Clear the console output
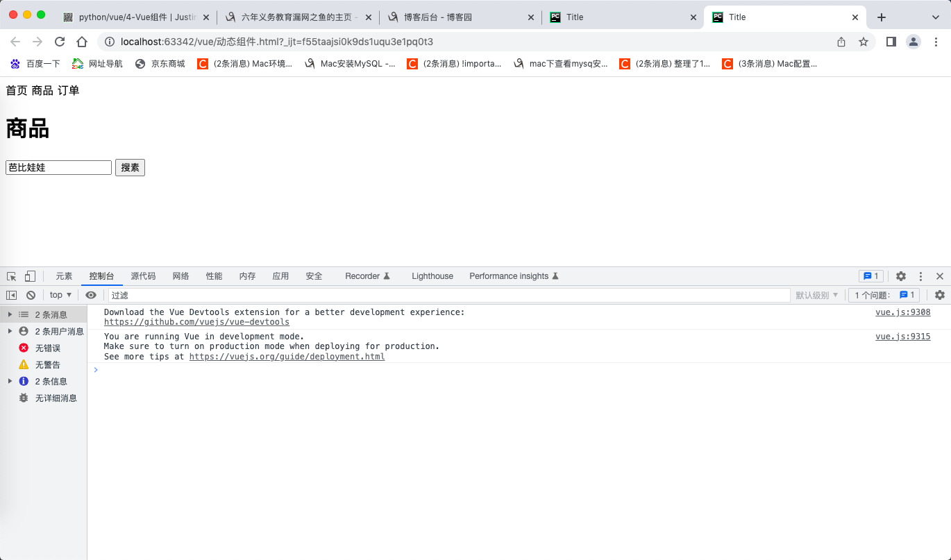Viewport: 951px width, 560px height. [x=31, y=295]
